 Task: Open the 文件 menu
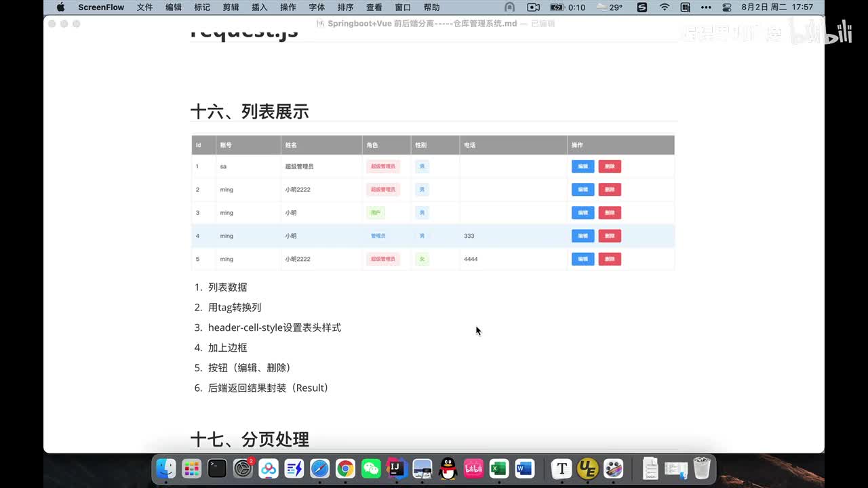(x=144, y=7)
